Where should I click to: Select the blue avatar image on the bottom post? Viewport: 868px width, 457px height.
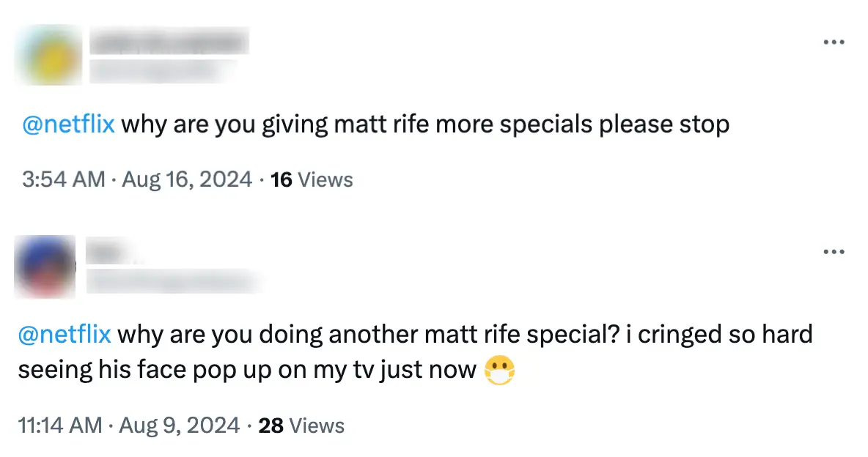coord(45,267)
